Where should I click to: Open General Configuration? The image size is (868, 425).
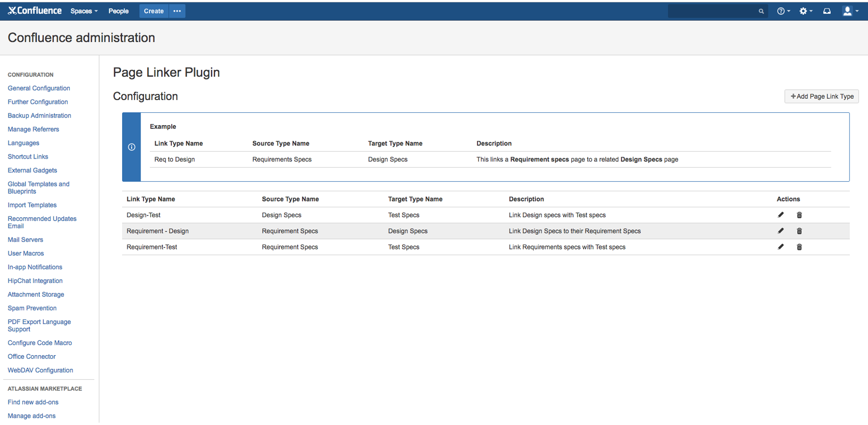[39, 88]
